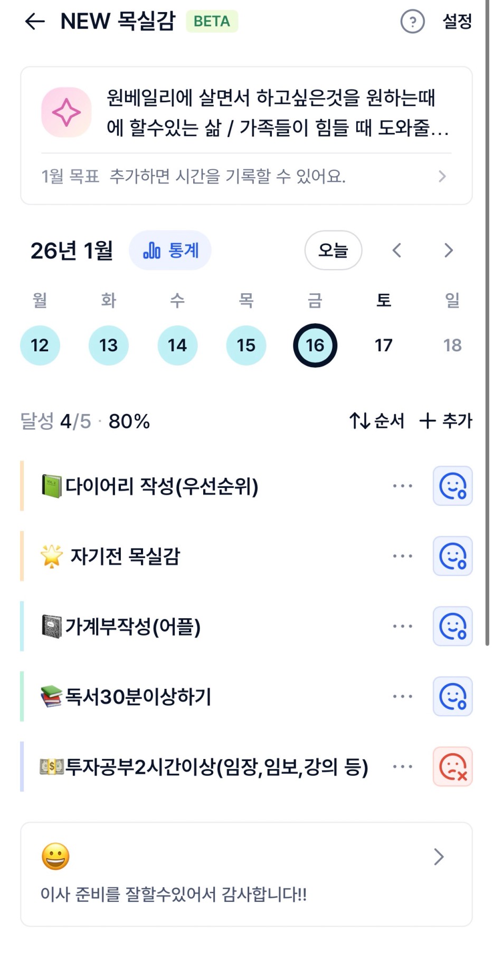The width and height of the screenshot is (493, 980).
Task: Tap the smiling emoji in gratitude card
Action: click(x=55, y=856)
